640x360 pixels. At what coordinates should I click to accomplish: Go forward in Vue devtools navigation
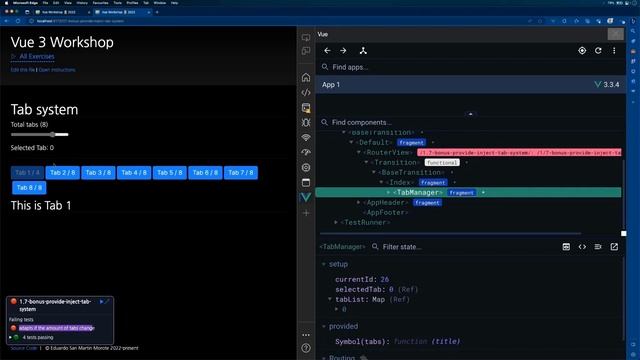[343, 51]
